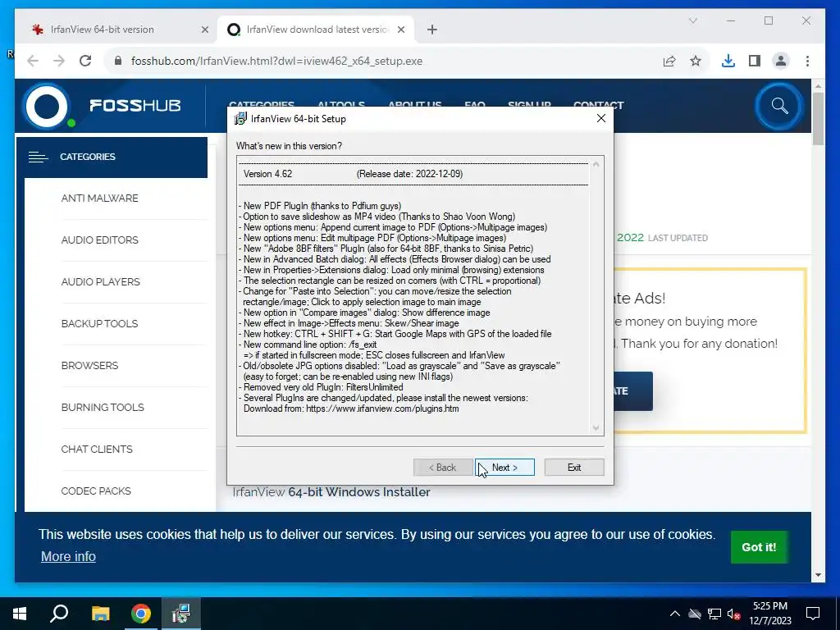840x630 pixels.
Task: Close the IrfanView 64-bit version tab
Action: (204, 30)
